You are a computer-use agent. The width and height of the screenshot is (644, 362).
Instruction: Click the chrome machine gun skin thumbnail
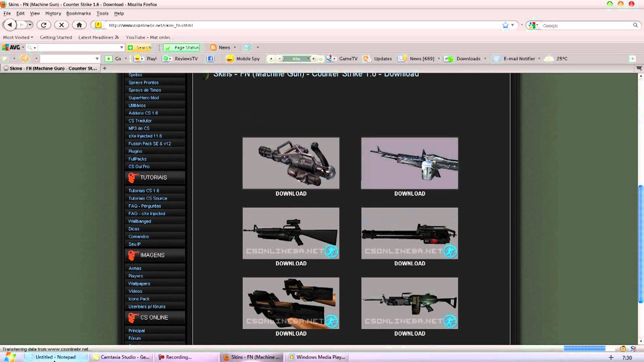410,163
